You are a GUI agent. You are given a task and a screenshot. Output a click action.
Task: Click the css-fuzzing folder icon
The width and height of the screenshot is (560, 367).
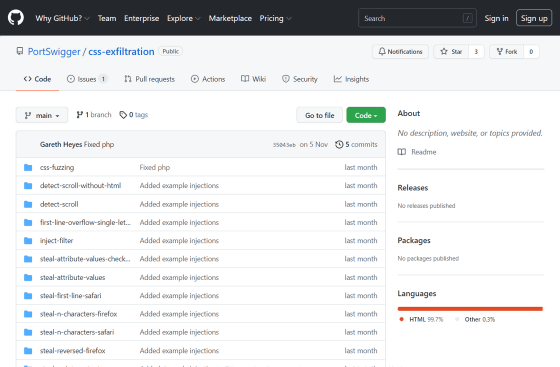pos(28,167)
